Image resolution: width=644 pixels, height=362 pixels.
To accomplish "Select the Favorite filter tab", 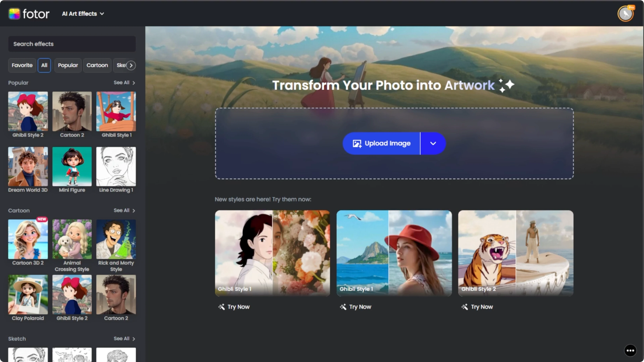I will point(22,65).
